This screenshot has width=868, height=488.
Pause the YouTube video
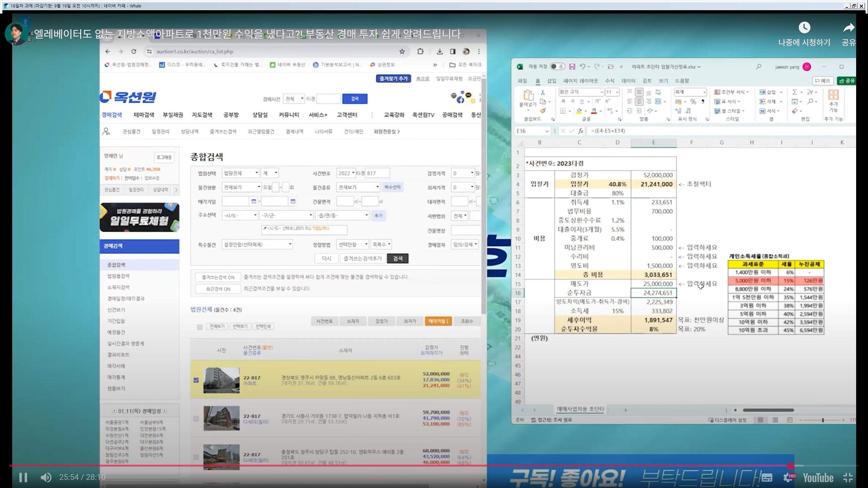[x=23, y=477]
